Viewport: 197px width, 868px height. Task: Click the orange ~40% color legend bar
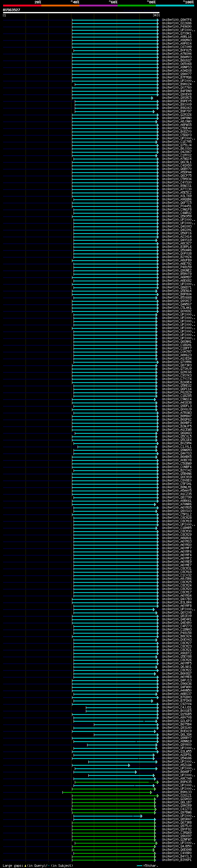pos(60,6)
